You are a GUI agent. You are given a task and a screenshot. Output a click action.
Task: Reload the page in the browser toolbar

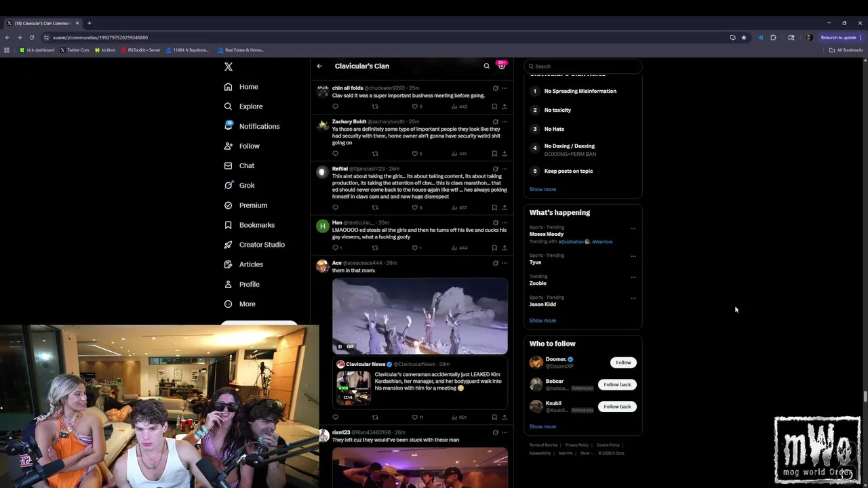coord(31,37)
